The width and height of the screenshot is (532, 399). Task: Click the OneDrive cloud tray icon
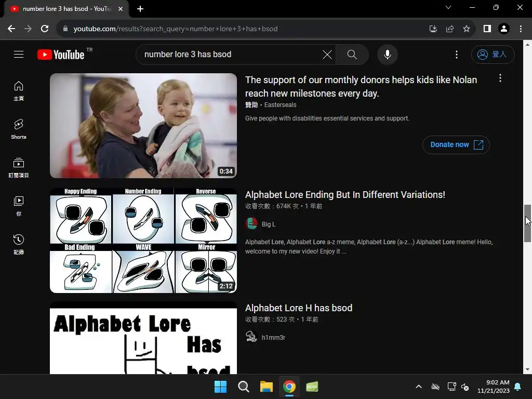[435, 387]
